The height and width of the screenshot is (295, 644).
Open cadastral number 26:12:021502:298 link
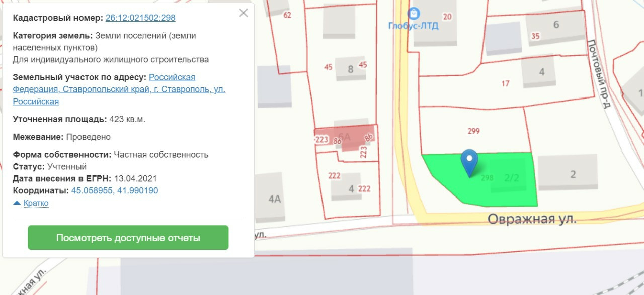140,18
